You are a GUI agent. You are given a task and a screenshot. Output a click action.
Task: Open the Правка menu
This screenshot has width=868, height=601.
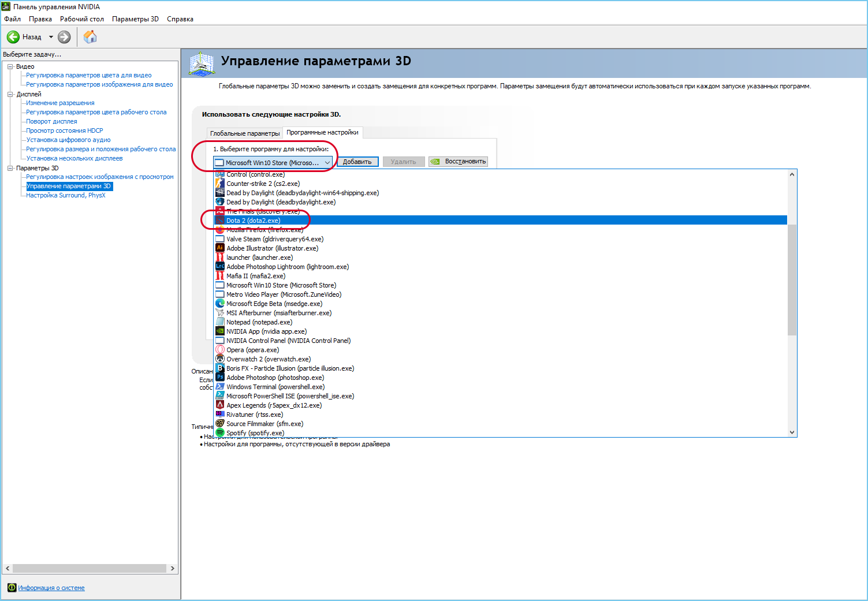40,19
